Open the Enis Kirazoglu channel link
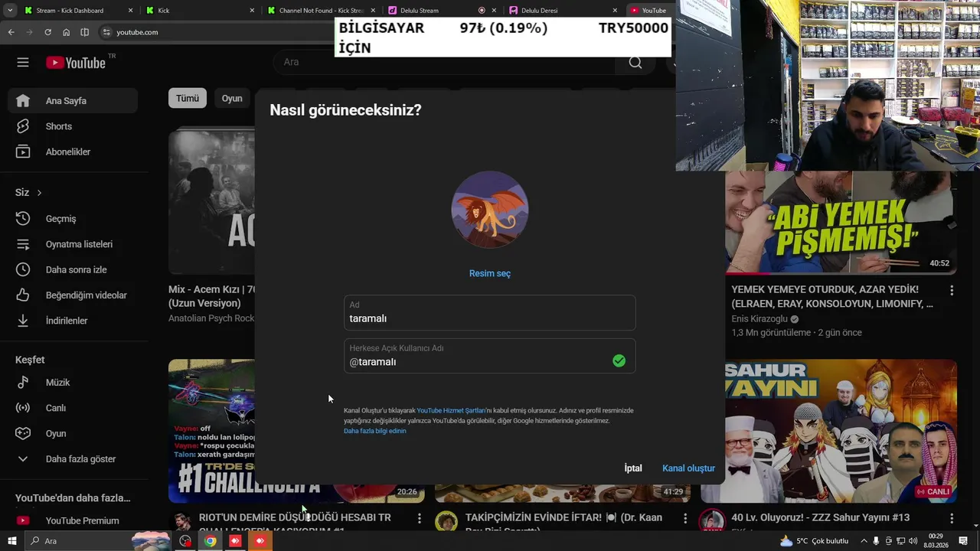980x551 pixels. 759,319
